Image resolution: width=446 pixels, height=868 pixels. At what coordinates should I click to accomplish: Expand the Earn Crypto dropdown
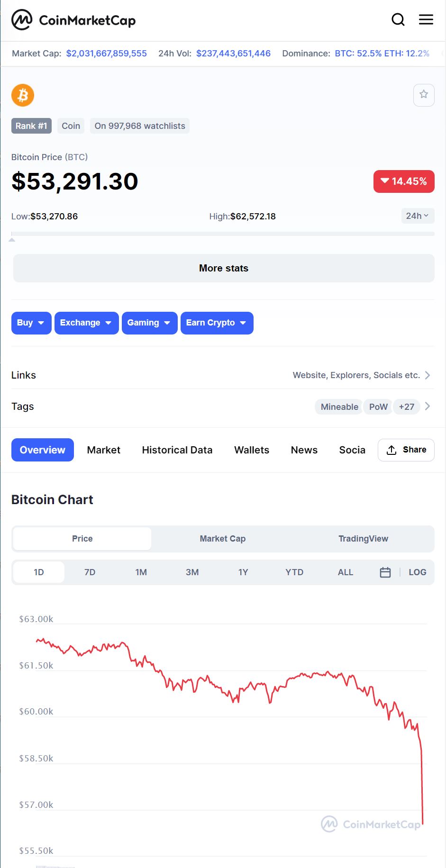(x=217, y=323)
